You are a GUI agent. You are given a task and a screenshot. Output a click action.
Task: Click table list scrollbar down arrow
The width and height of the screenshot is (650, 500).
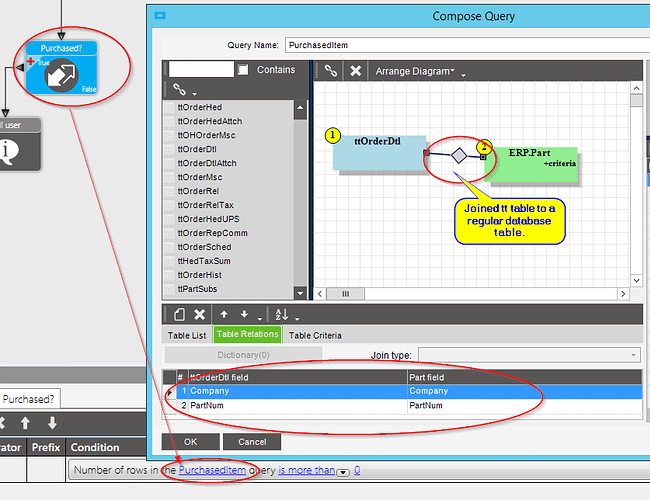coord(300,293)
